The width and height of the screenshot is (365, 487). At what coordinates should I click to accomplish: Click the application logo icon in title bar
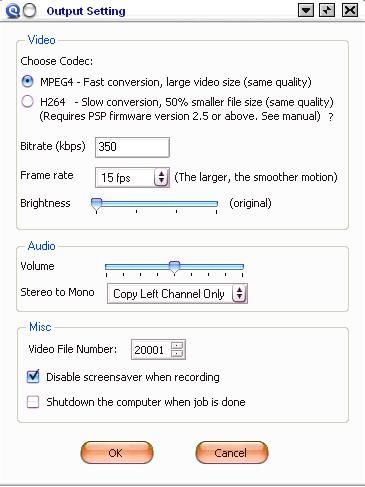[x=13, y=11]
